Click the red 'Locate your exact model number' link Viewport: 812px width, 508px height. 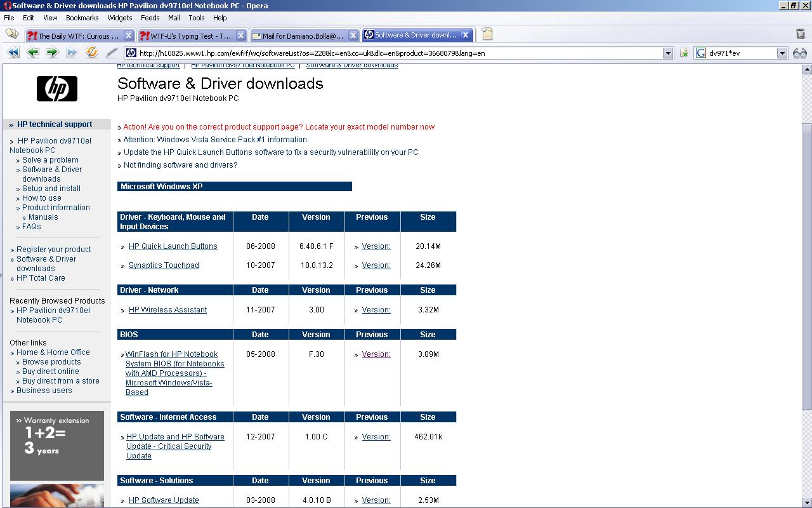coord(279,127)
